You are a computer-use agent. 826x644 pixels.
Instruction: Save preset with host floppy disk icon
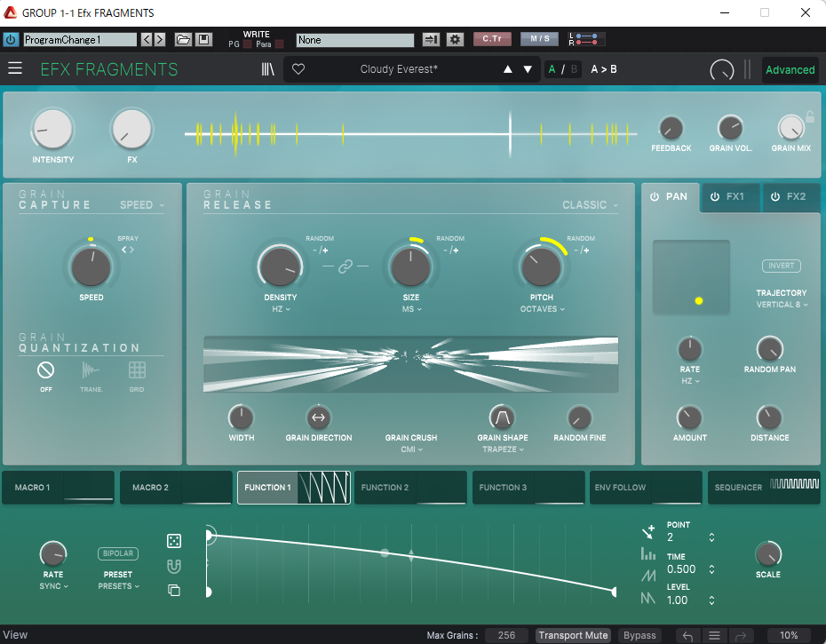pos(204,39)
